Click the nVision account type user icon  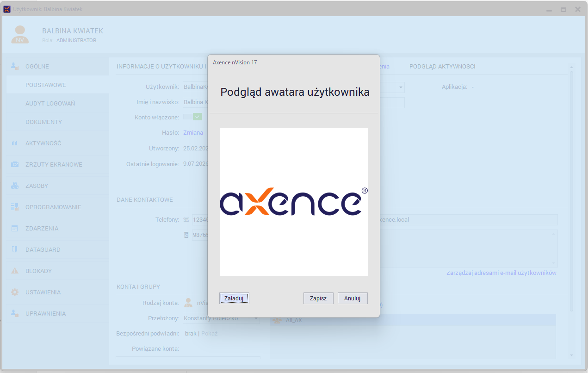(x=188, y=303)
